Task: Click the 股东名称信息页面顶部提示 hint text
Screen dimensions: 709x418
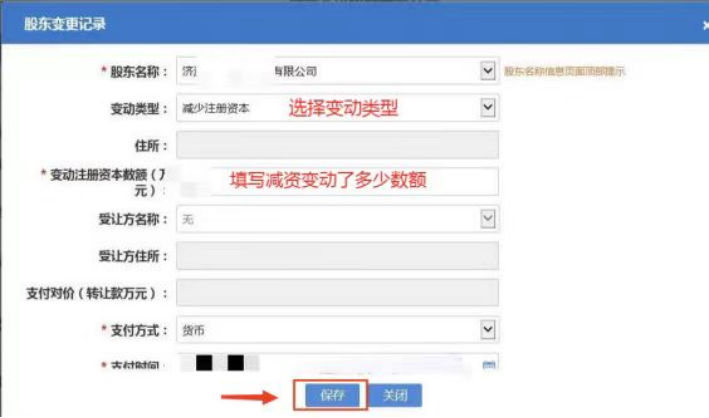Action: coord(565,72)
